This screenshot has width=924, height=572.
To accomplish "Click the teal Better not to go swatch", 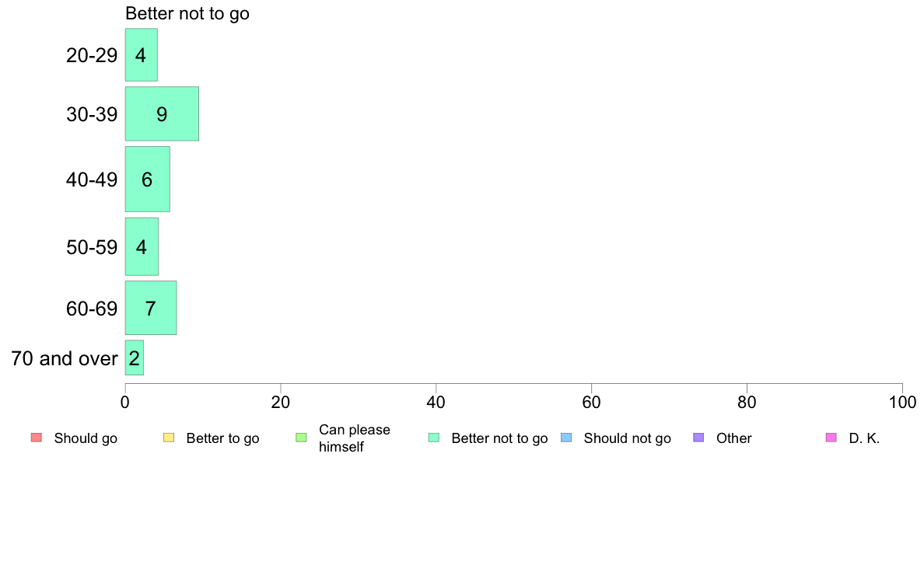I will coord(434,438).
